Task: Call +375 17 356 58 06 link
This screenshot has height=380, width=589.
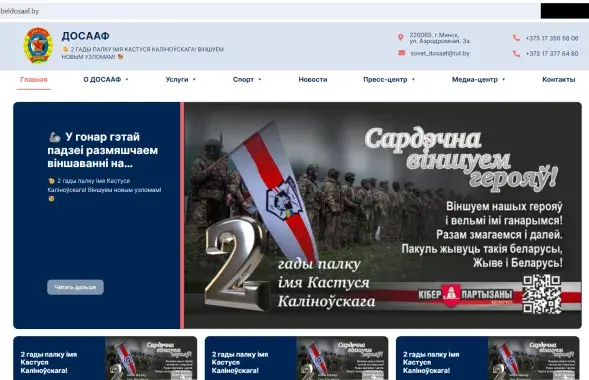Action: [552, 38]
